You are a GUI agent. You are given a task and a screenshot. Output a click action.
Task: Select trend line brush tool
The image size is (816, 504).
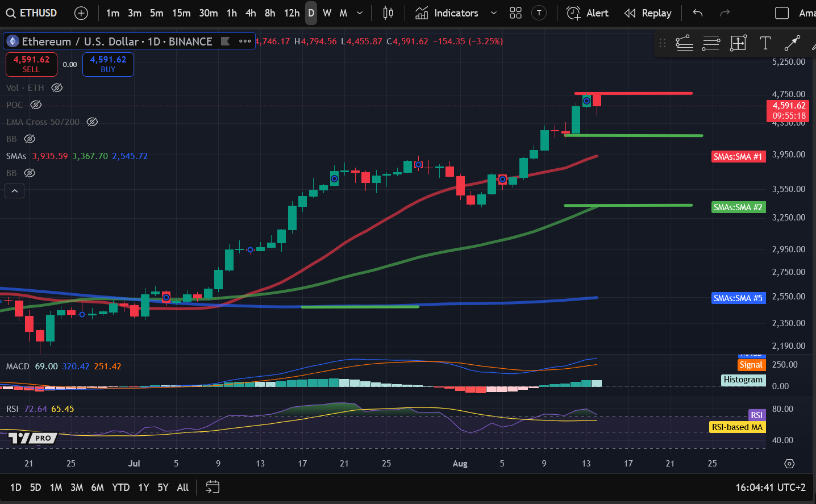point(792,43)
